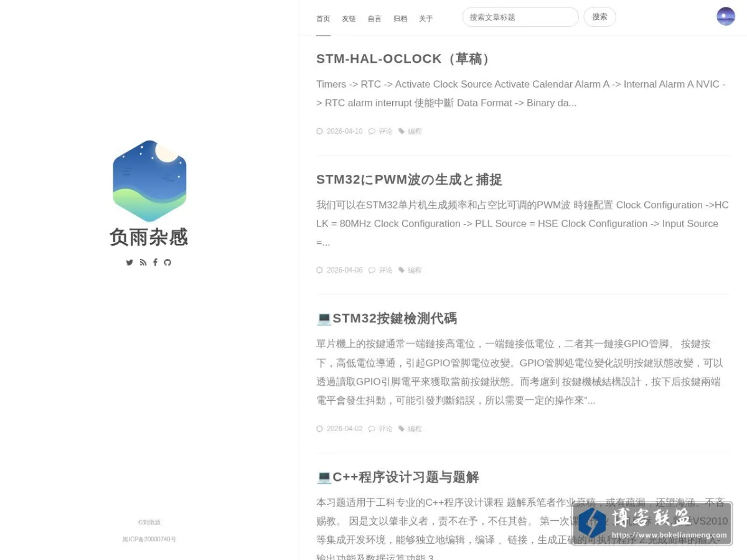Screen dimensions: 747x560
Task: Click the date icon beside 2026-04-06
Action: tap(320, 270)
